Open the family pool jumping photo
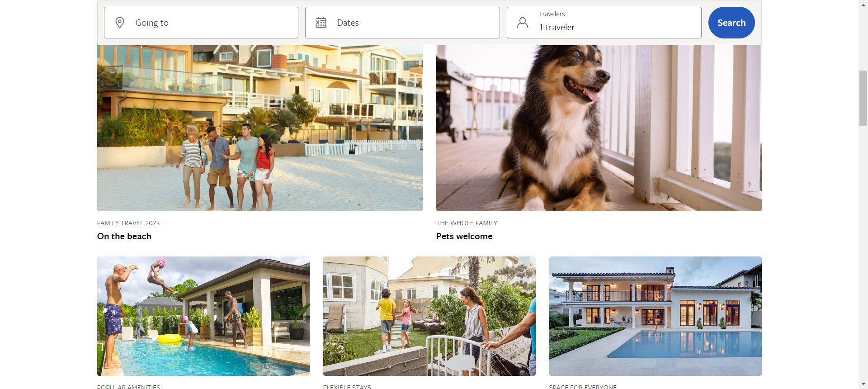Viewport: 868px width, 389px height. pyautogui.click(x=203, y=316)
